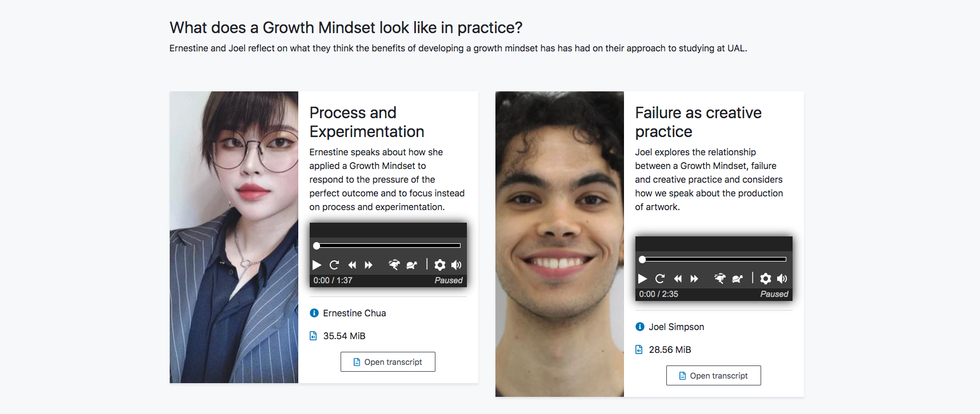
Task: Select the turtle slow-down icon on Ernestine's player
Action: [x=412, y=265]
